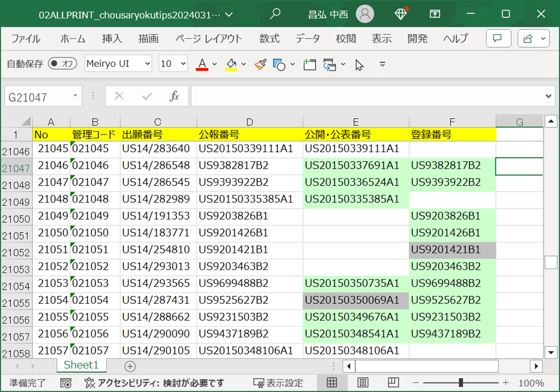560x392 pixels.
Task: Click the shapes insert icon
Action: (x=279, y=64)
